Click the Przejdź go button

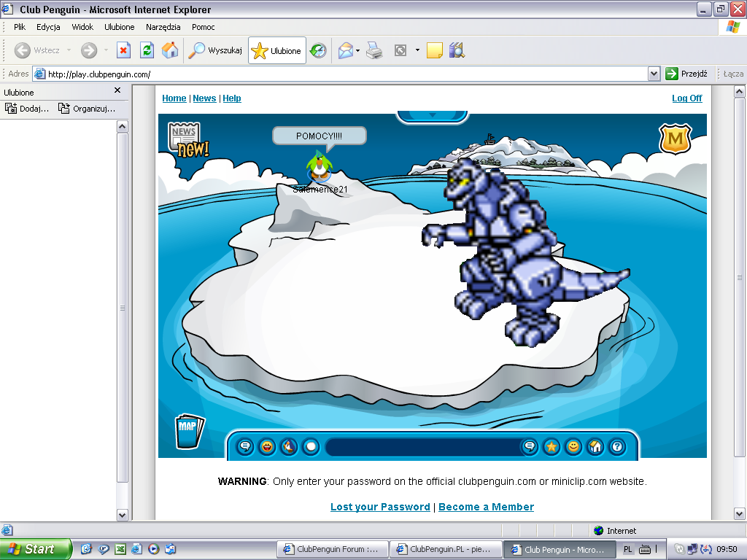click(x=686, y=74)
